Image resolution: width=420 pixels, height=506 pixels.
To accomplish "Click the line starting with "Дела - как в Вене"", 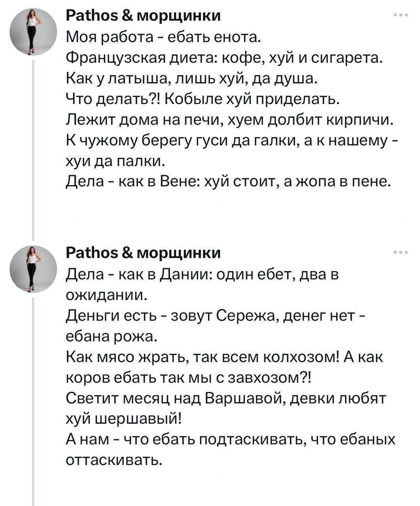I will [x=228, y=181].
